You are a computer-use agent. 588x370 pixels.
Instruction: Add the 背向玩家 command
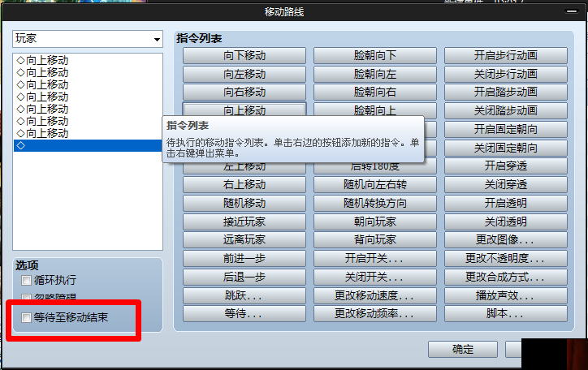375,239
